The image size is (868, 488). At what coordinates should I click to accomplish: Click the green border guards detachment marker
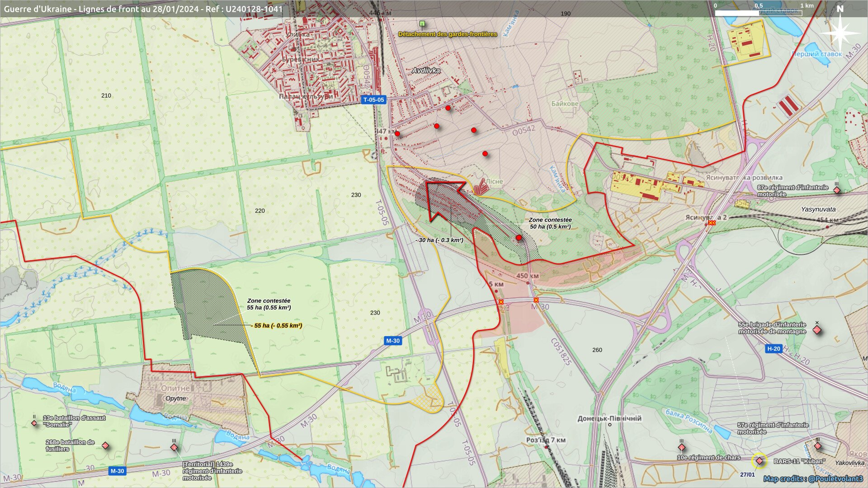pos(422,23)
